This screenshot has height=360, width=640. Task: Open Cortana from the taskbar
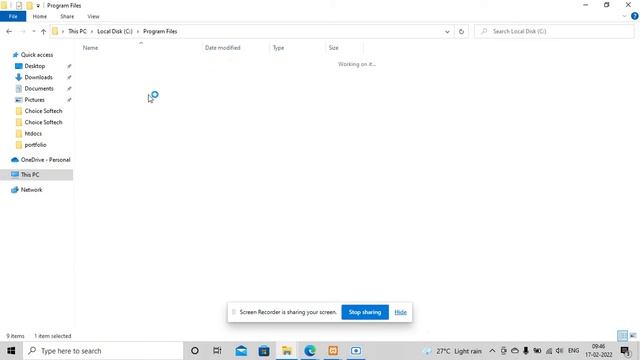[195, 351]
